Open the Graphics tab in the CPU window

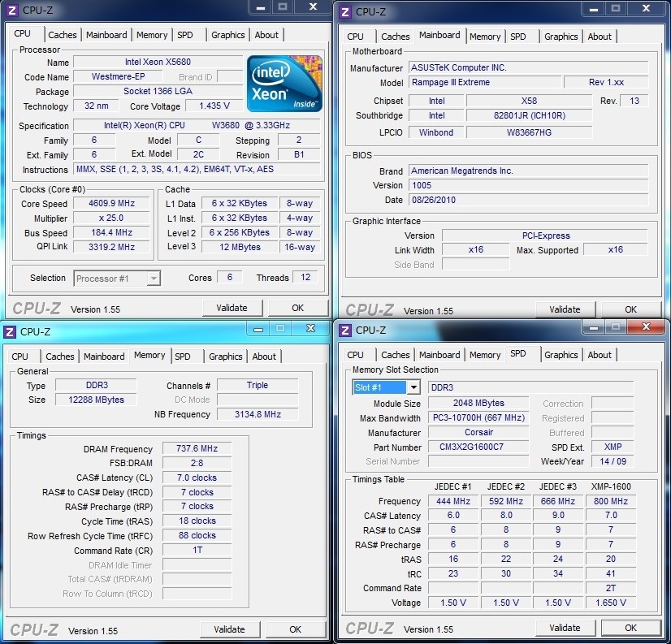(228, 35)
